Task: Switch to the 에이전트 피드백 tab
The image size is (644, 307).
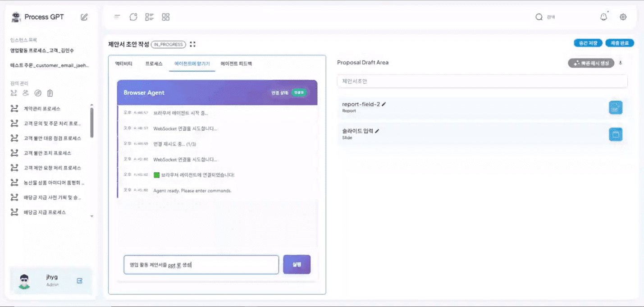Action: 236,64
